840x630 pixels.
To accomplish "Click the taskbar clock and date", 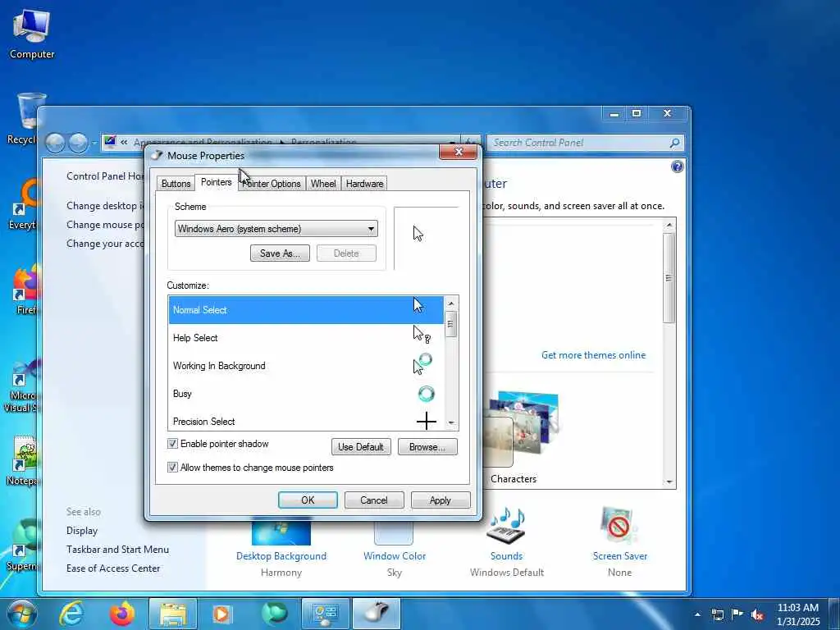I will point(798,614).
